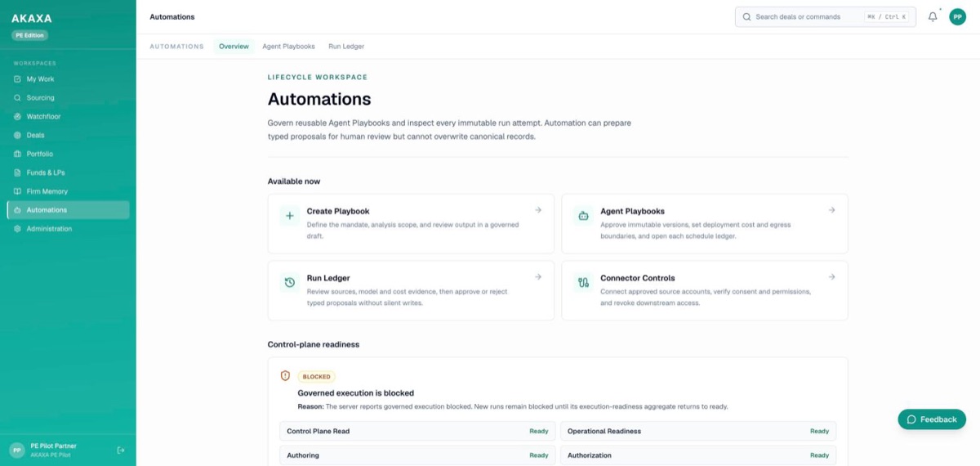The width and height of the screenshot is (980, 466).
Task: Click the Automations sidebar icon
Action: pyautogui.click(x=18, y=210)
